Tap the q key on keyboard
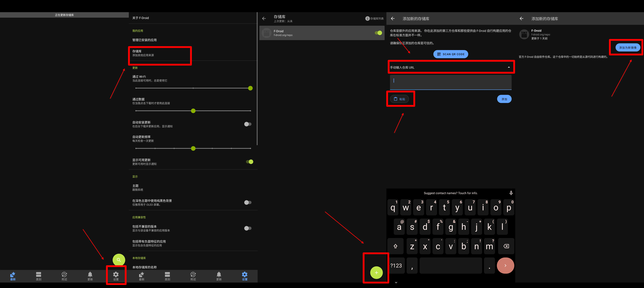The height and width of the screenshot is (288, 644). click(x=393, y=207)
